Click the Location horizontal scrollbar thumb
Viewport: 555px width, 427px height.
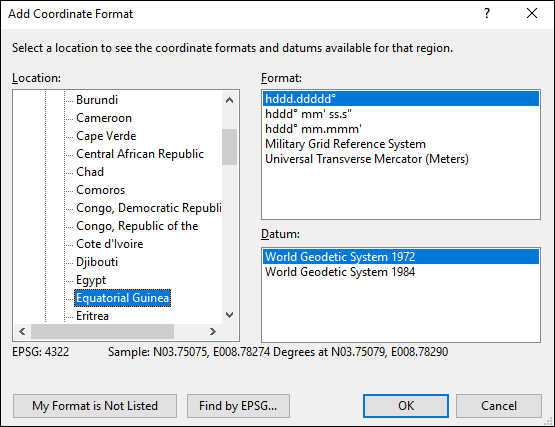(103, 331)
